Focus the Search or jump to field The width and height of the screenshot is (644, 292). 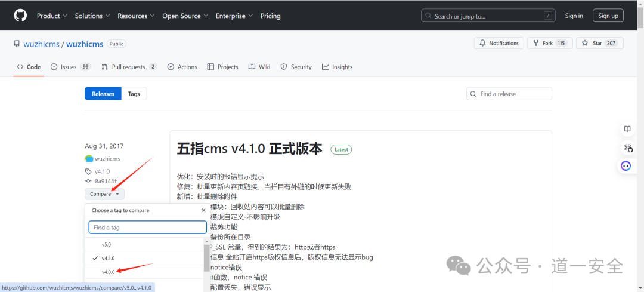[x=489, y=16]
